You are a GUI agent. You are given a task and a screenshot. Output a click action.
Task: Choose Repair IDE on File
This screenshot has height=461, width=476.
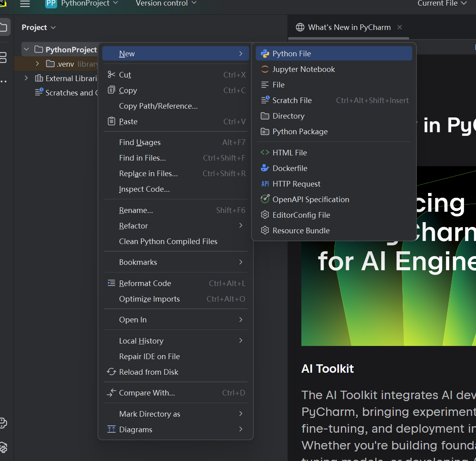175,356
